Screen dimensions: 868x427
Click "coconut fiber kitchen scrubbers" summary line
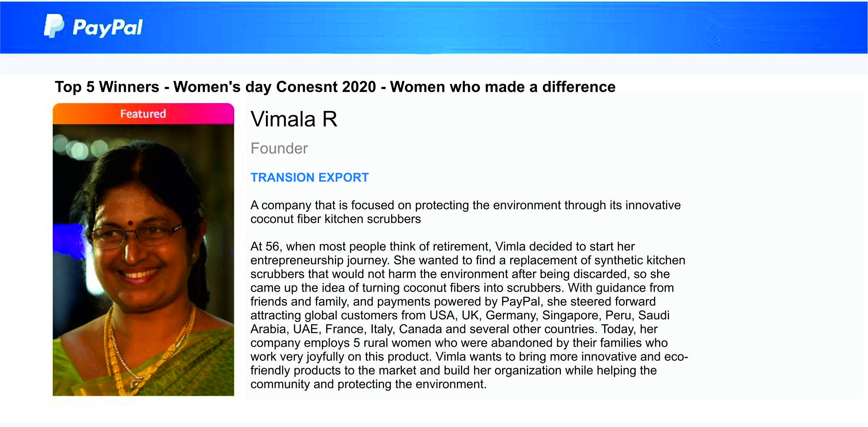[335, 219]
